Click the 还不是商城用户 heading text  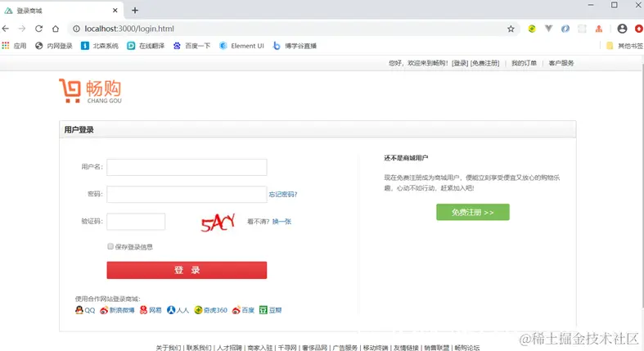(x=406, y=158)
